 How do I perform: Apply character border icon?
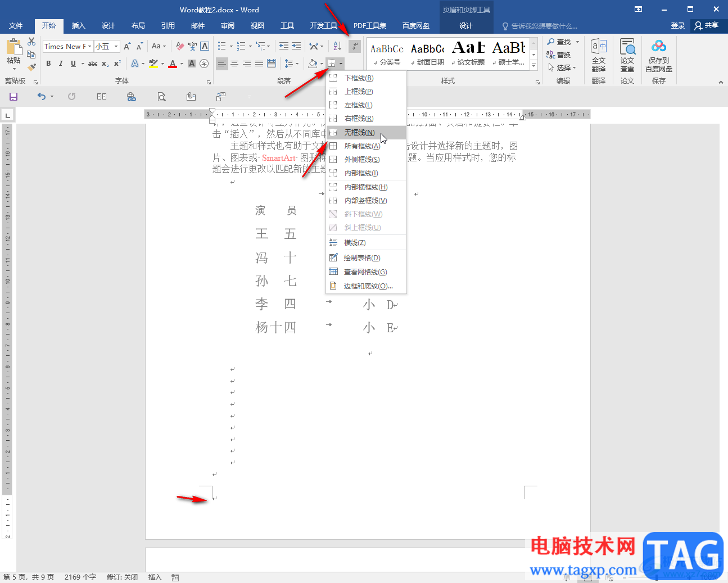click(205, 46)
